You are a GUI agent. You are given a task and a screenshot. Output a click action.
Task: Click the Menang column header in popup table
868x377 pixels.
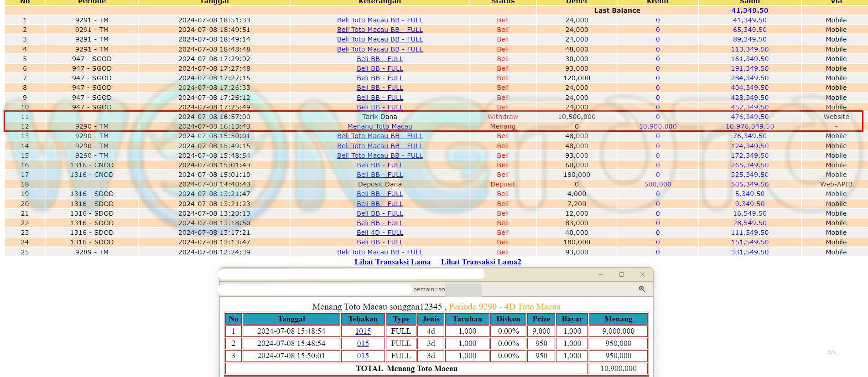coord(618,319)
